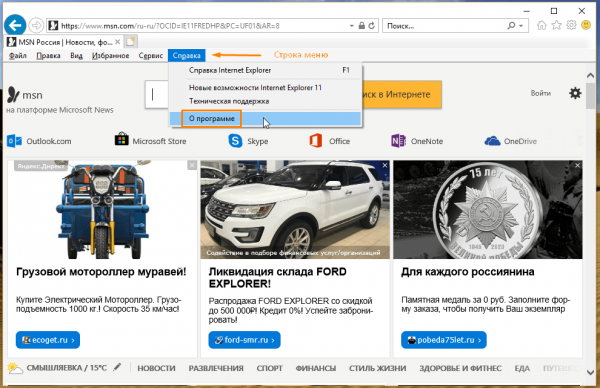This screenshot has height=388, width=600.
Task: Open the ecoget.ru link button
Action: (48, 340)
